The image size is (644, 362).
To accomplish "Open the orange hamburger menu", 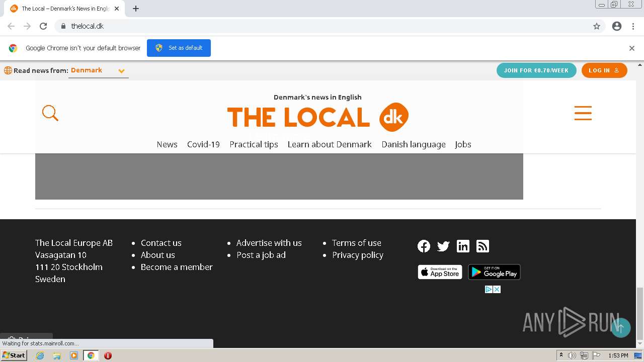I will coord(583,113).
